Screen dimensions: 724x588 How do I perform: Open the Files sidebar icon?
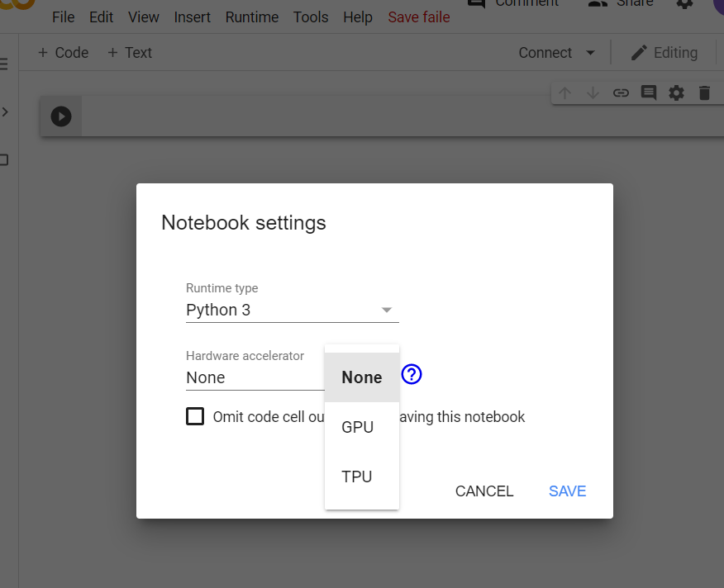point(4,160)
